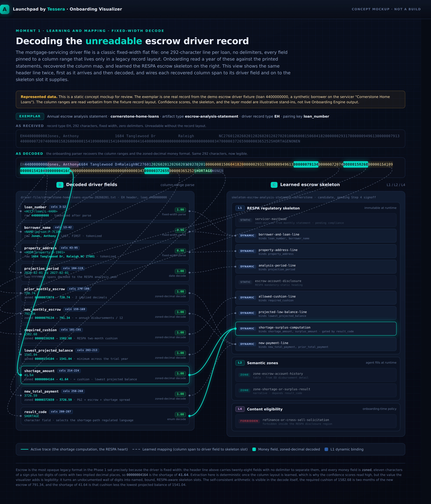Click the DYNAMIC tag on borrower-and-loan-line
This screenshot has width=431, height=504.
247,235
